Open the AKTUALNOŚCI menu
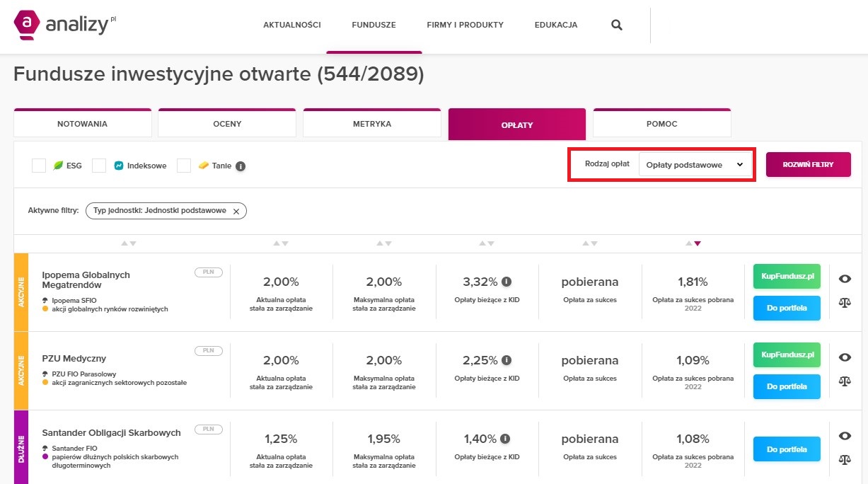 click(292, 25)
